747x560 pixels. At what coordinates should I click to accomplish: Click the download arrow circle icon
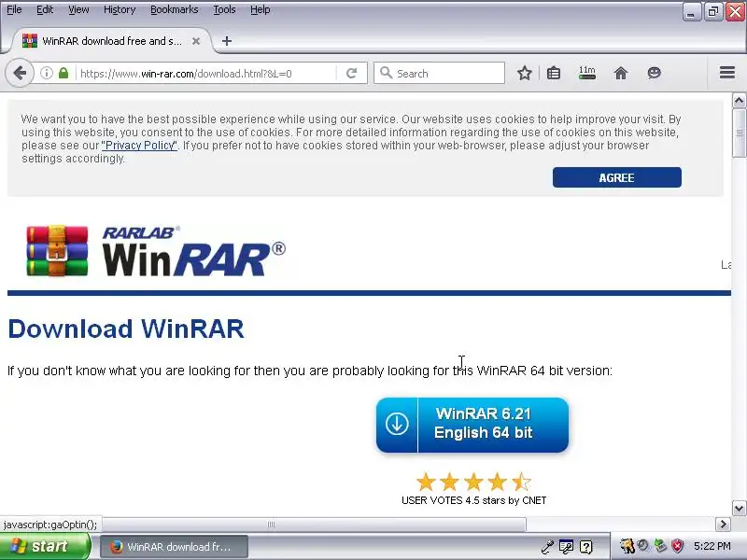point(397,424)
